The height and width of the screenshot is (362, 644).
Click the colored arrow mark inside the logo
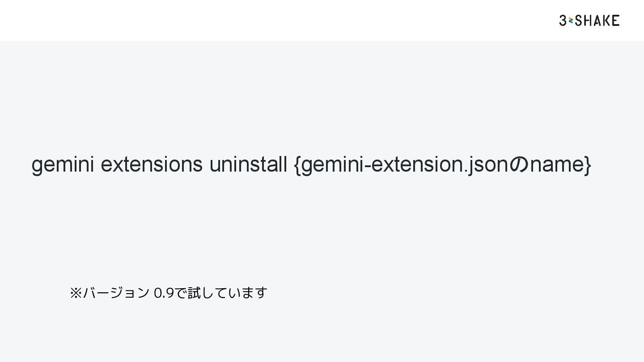click(x=570, y=20)
